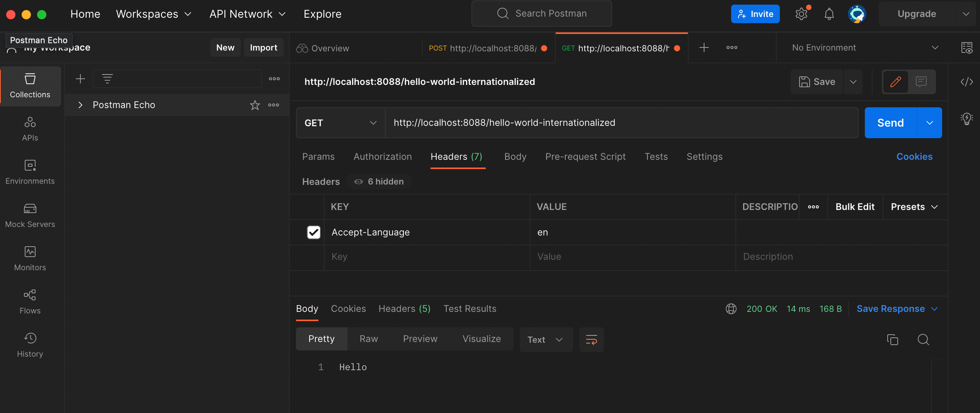Click the Import button

pyautogui.click(x=264, y=47)
